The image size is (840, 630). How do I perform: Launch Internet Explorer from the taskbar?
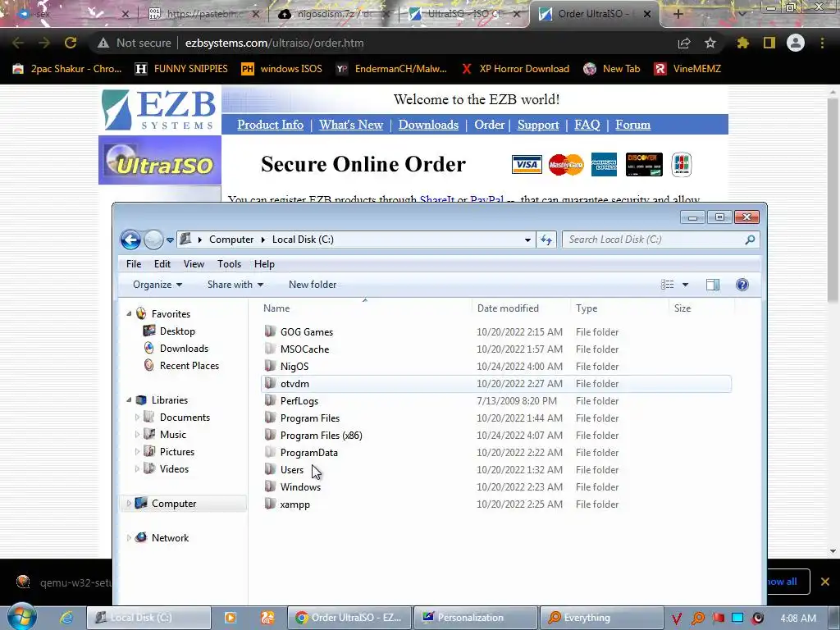click(66, 618)
